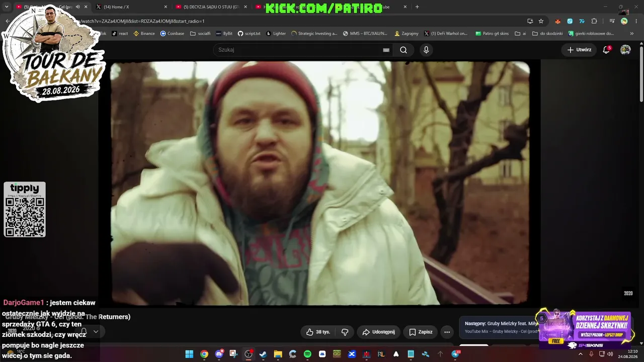Open the YouTube account avatar menu
The width and height of the screenshot is (644, 362).
pos(625,50)
